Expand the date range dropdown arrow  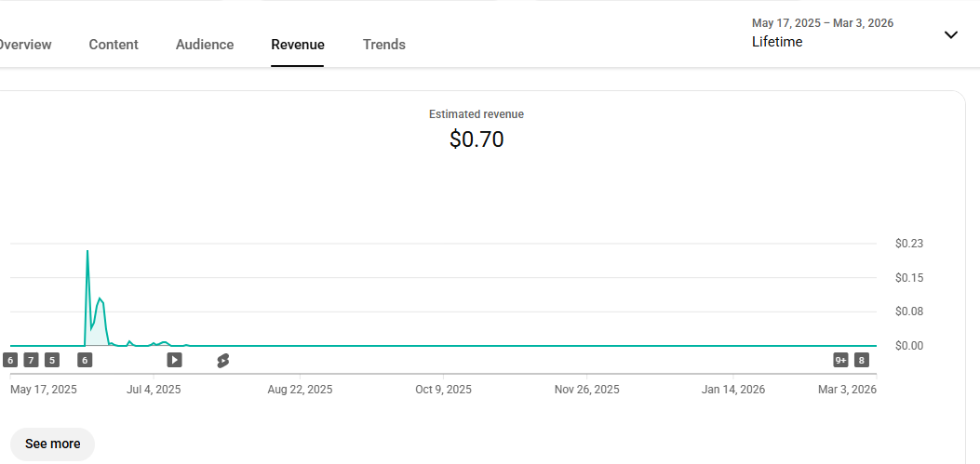(x=950, y=35)
